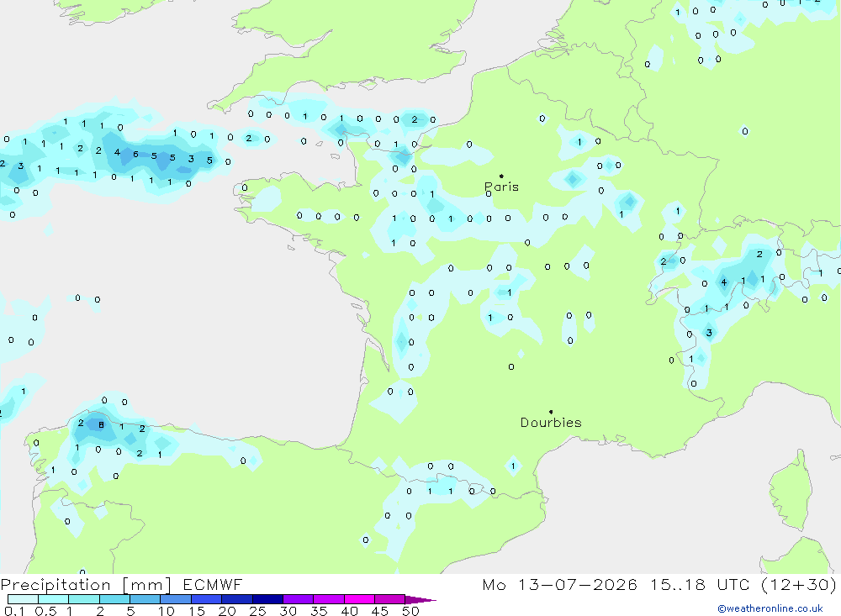Viewport: 841px width, 616px height.
Task: Click the legend label '0.5'
Action: 45,611
